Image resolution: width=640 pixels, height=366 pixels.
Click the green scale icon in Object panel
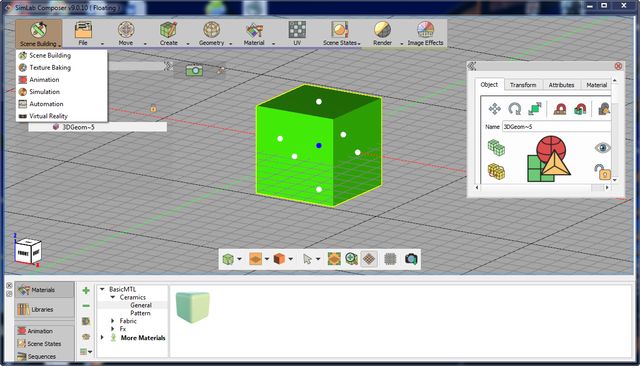[x=534, y=109]
